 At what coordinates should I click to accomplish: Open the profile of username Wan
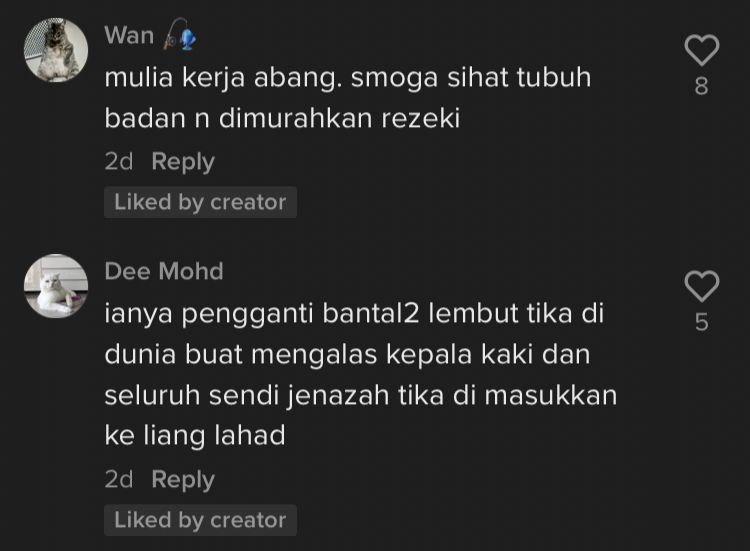coord(129,35)
